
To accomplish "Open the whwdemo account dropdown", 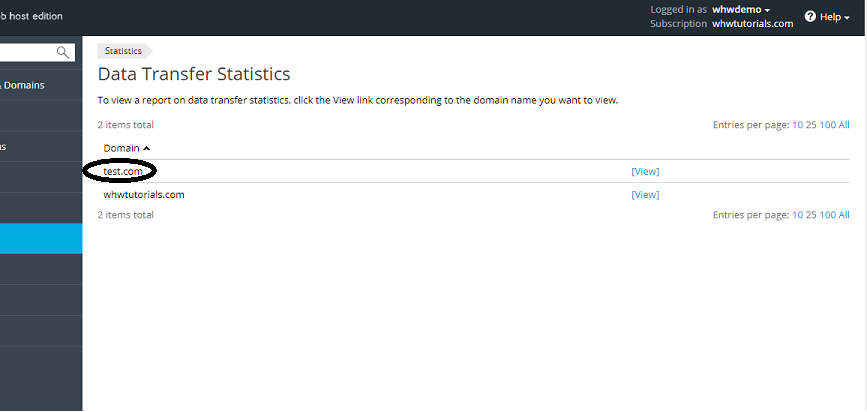I will (x=740, y=9).
